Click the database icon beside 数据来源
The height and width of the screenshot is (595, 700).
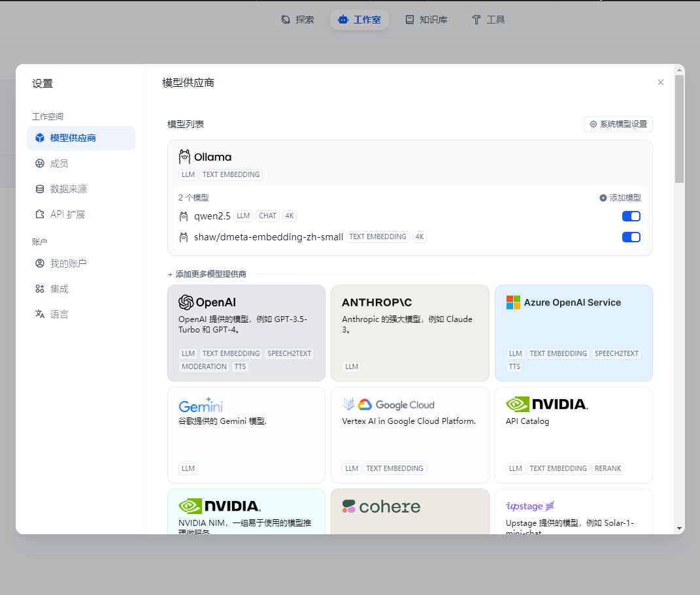pyautogui.click(x=40, y=189)
